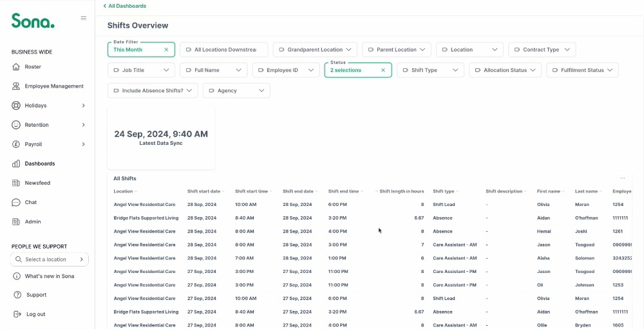
Task: Open What's new in Sona
Action: click(50, 276)
